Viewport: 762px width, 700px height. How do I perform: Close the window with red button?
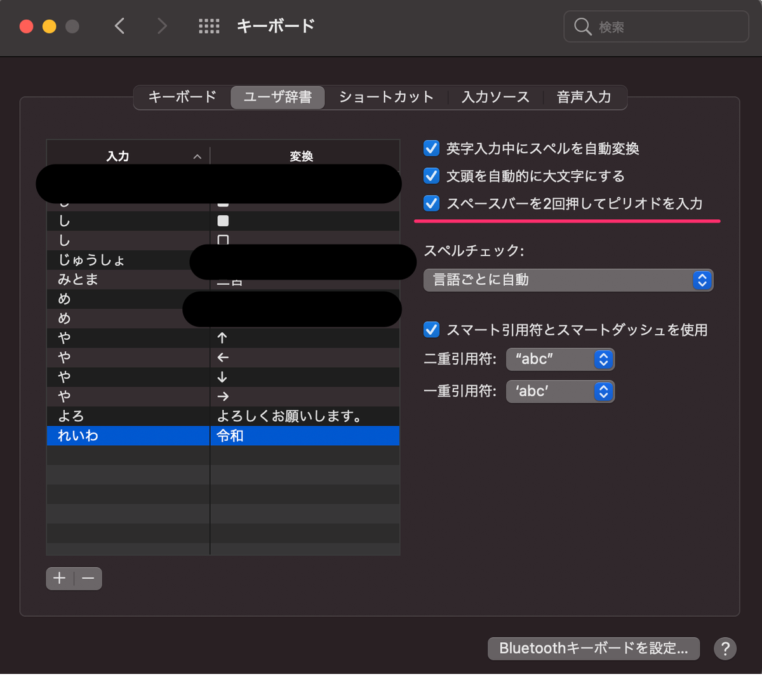[27, 27]
